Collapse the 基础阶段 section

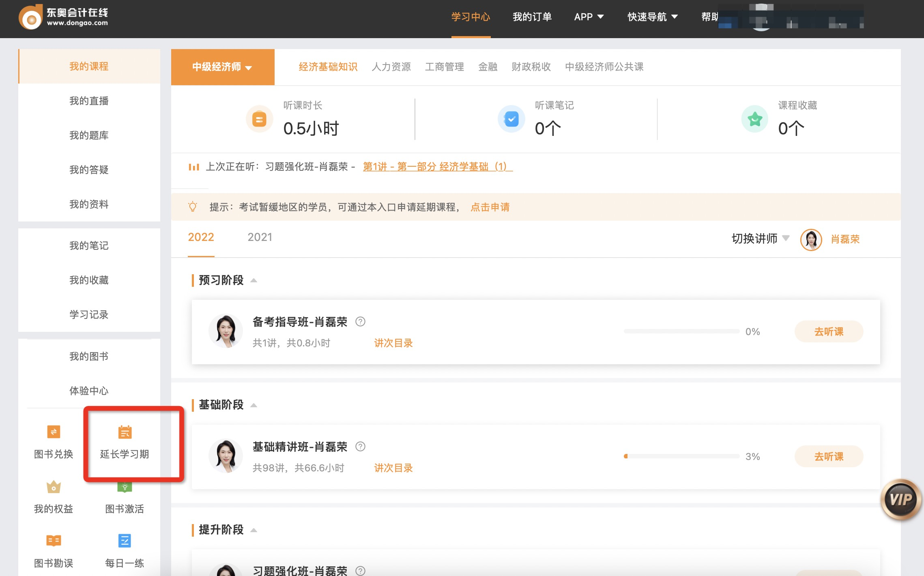pos(254,405)
